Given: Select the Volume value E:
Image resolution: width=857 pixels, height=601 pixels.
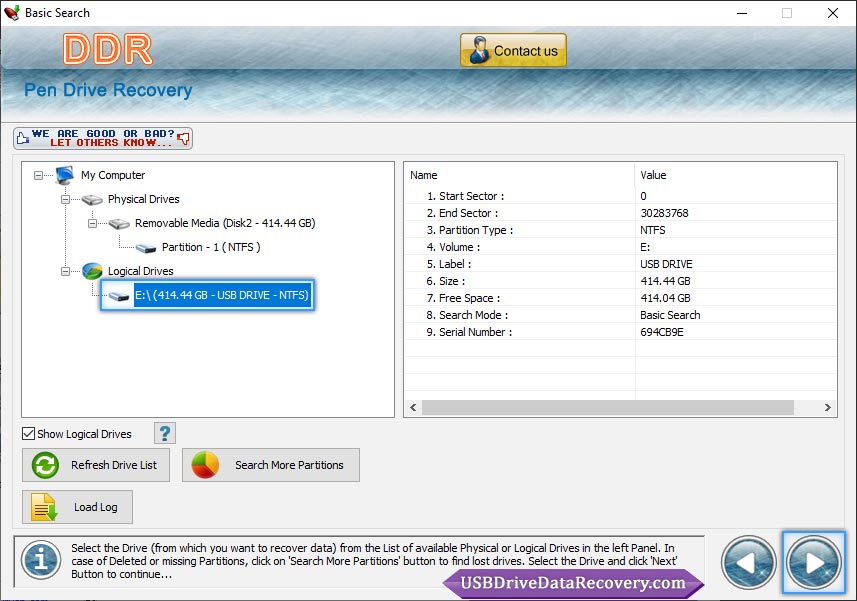Looking at the screenshot, I should [x=645, y=247].
